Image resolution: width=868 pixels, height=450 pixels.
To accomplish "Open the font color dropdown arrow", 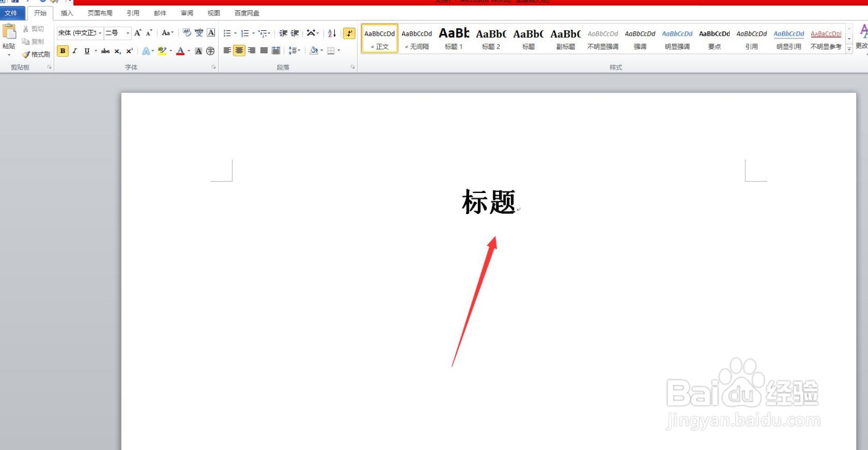I will pyautogui.click(x=189, y=51).
